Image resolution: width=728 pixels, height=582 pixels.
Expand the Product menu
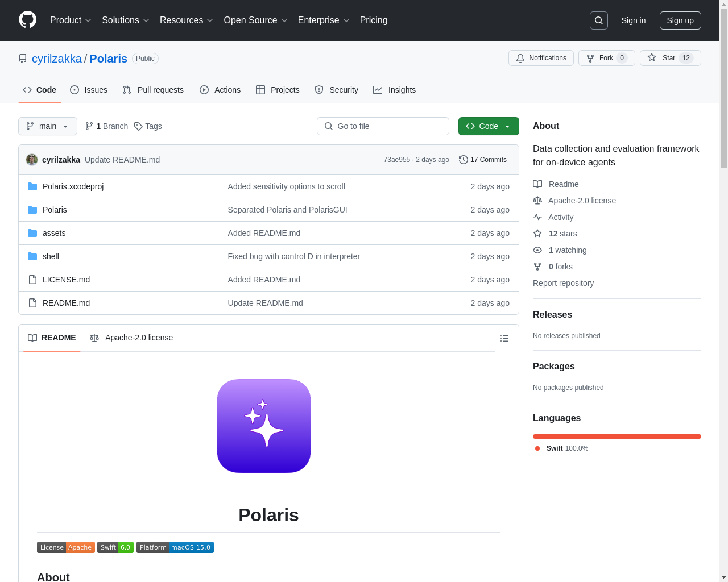point(71,20)
